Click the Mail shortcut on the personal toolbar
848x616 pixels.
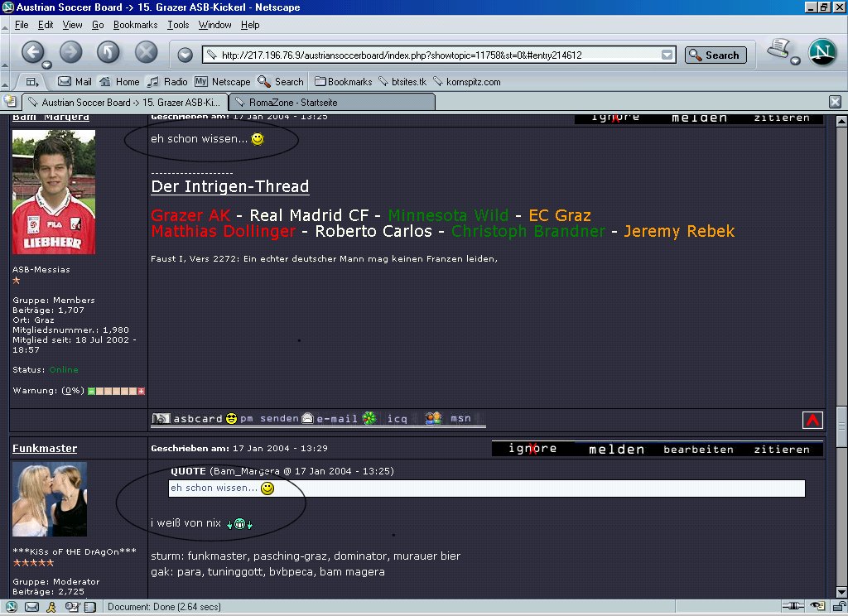(75, 82)
